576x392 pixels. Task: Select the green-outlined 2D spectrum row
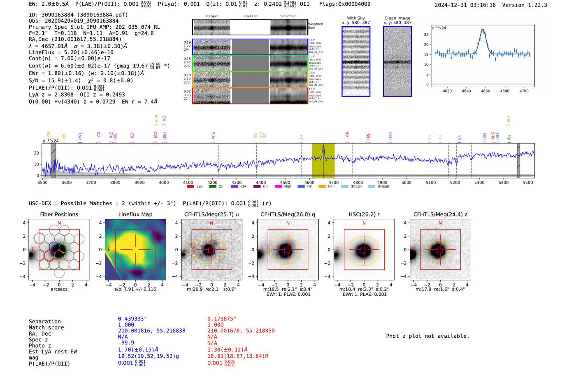(x=250, y=63)
